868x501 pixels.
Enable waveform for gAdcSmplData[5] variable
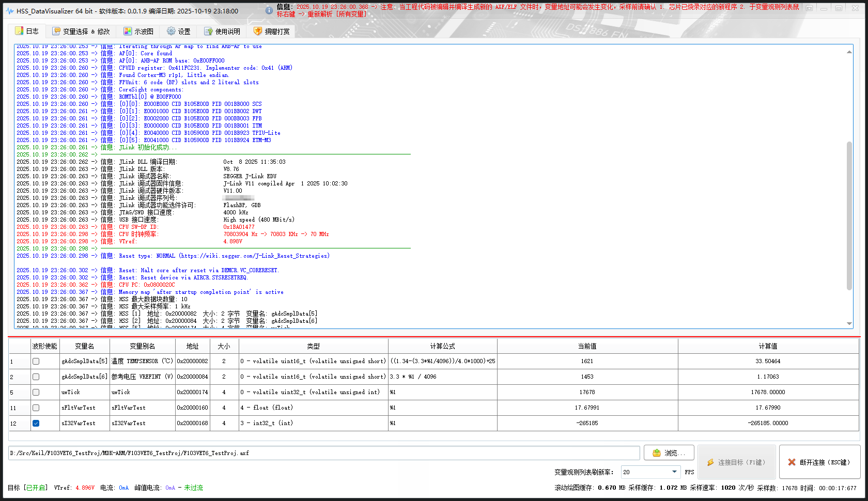tap(35, 361)
